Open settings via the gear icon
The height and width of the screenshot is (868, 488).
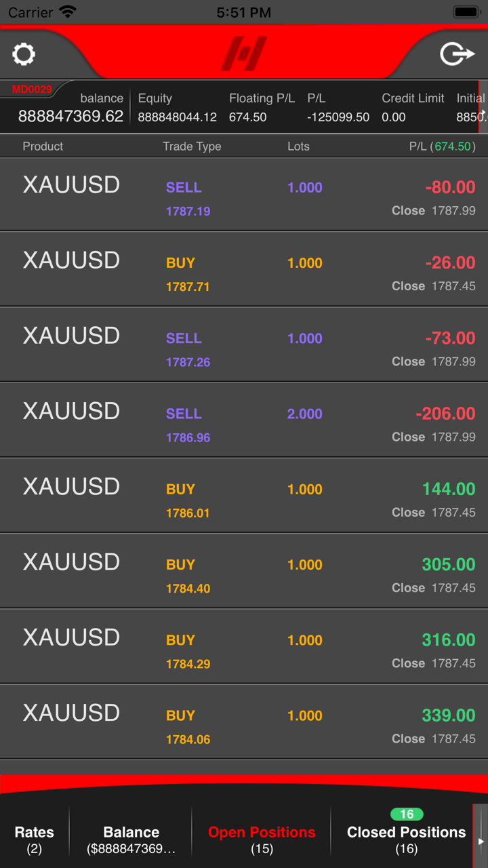(24, 54)
